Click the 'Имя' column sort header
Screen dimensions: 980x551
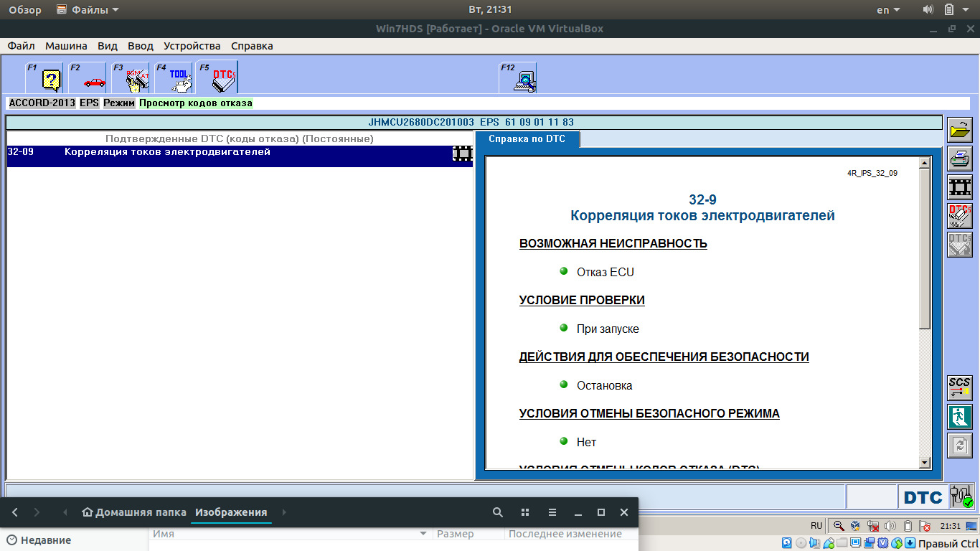click(290, 534)
